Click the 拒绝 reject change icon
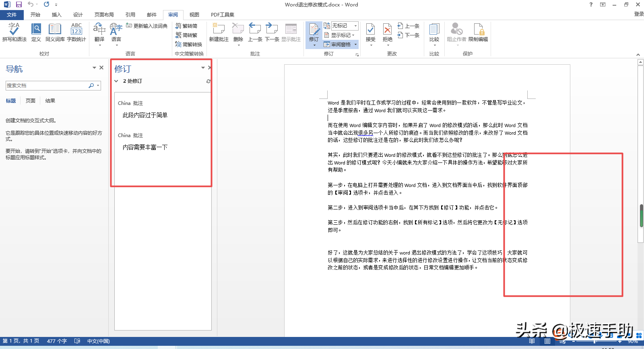The height and width of the screenshot is (349, 644). 387,32
